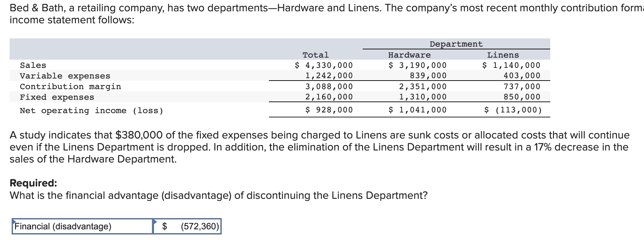
Task: Select Hardware contribution margin 2,351,000
Action: (423, 86)
